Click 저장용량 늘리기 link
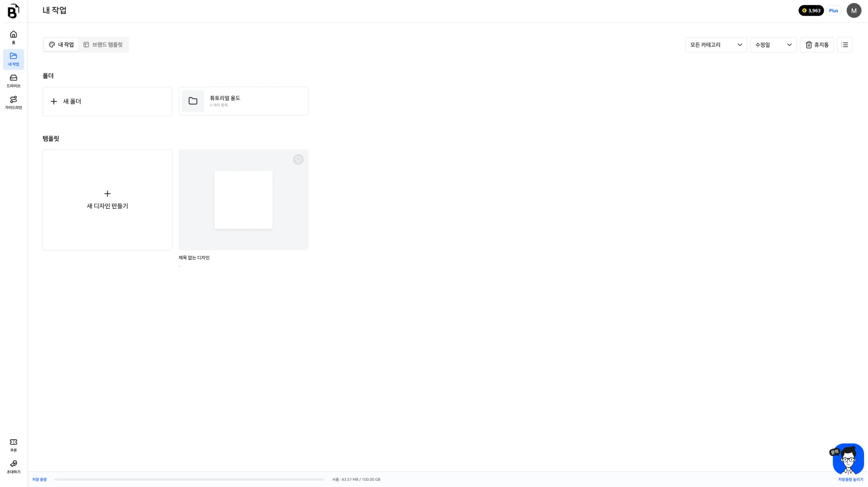Viewport: 868px width, 487px height. pos(851,480)
